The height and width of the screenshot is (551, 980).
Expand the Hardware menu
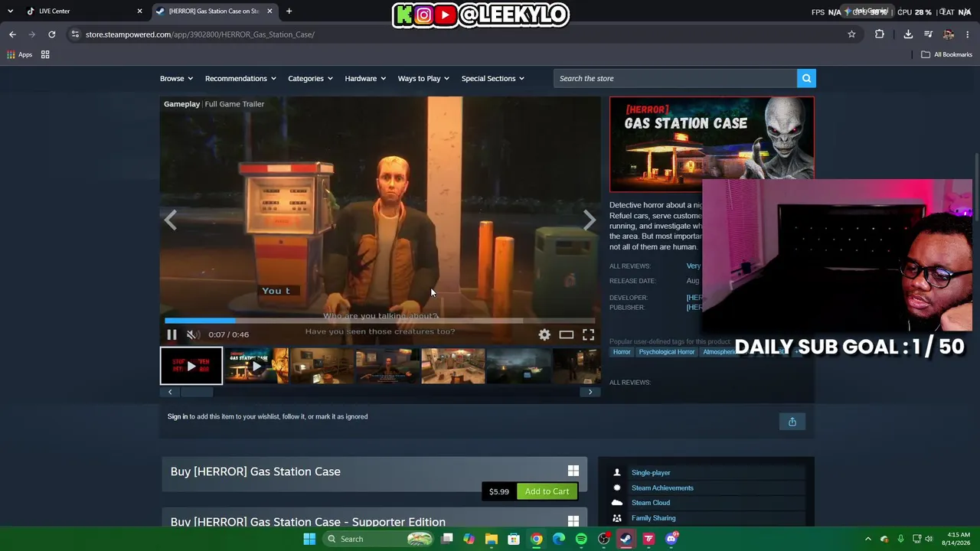pos(365,78)
